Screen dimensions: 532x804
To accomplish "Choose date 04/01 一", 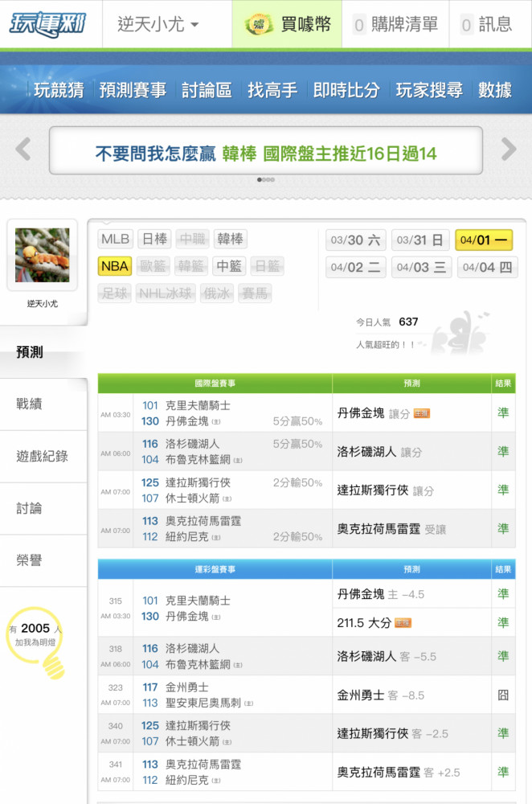I will 484,240.
